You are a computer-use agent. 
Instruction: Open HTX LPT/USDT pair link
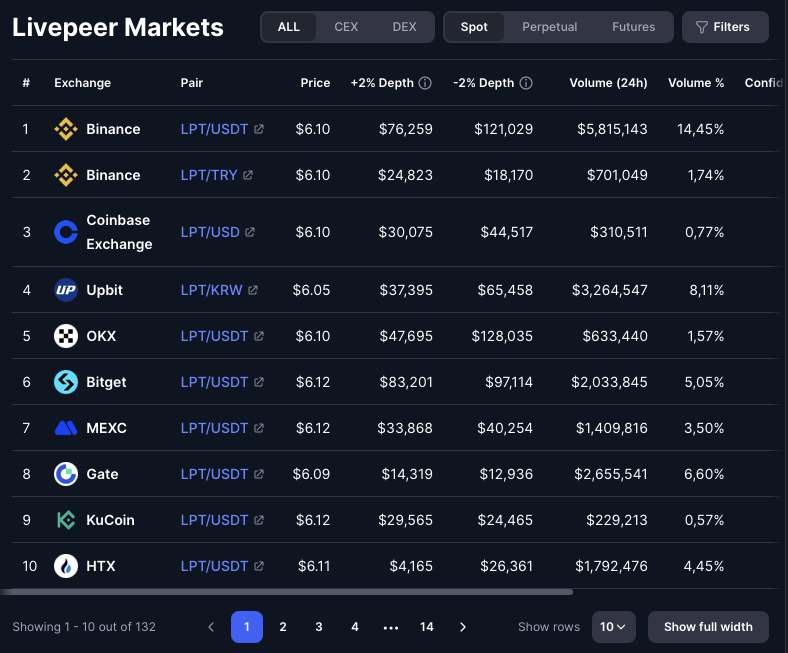215,566
